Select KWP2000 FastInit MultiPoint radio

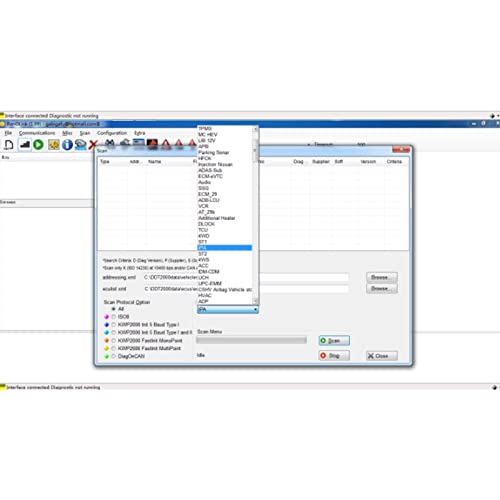[114, 348]
